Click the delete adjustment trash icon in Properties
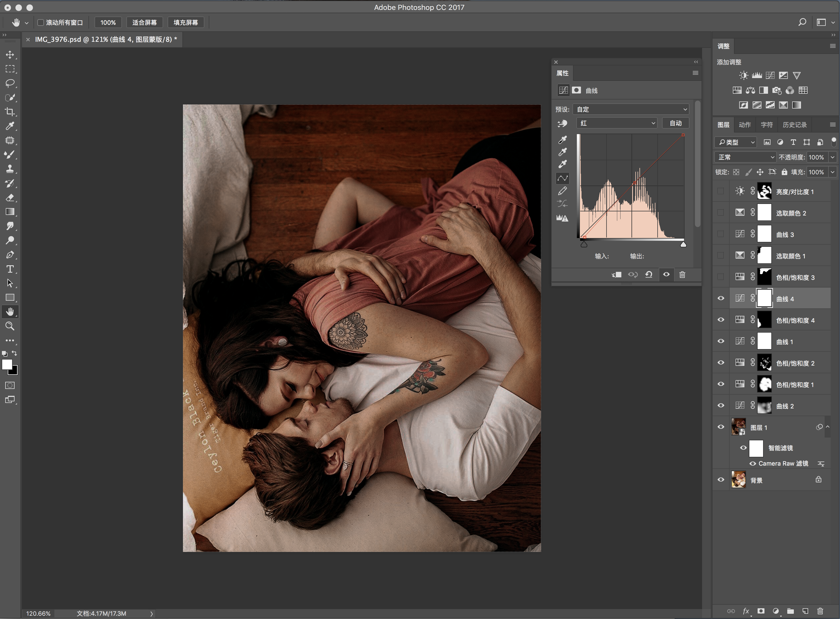This screenshot has width=840, height=619. click(x=682, y=275)
